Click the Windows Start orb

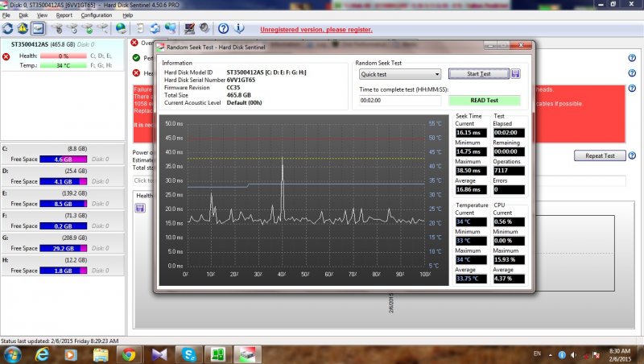tap(11, 354)
